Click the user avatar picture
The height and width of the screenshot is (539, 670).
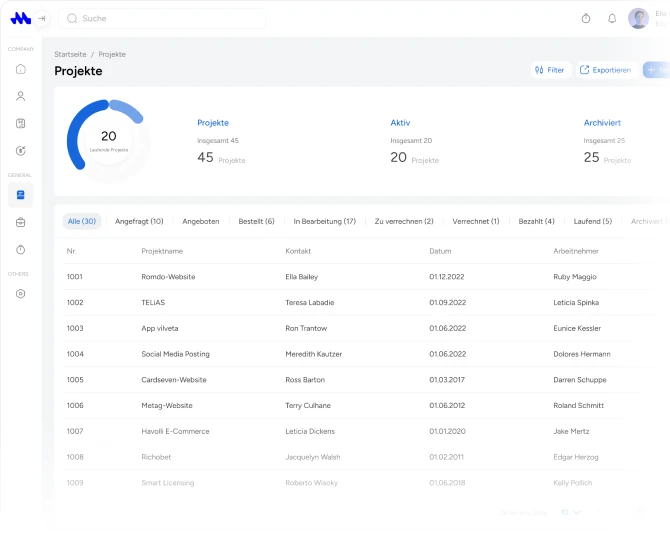[638, 18]
